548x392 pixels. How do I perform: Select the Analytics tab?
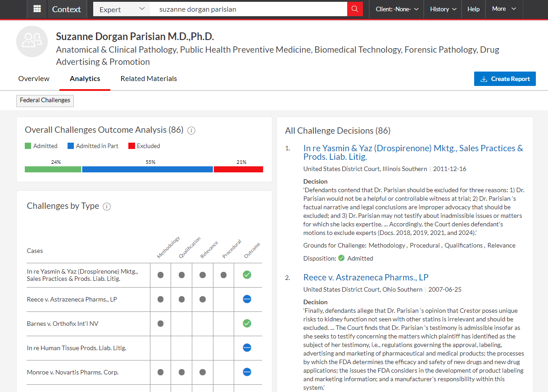[85, 79]
